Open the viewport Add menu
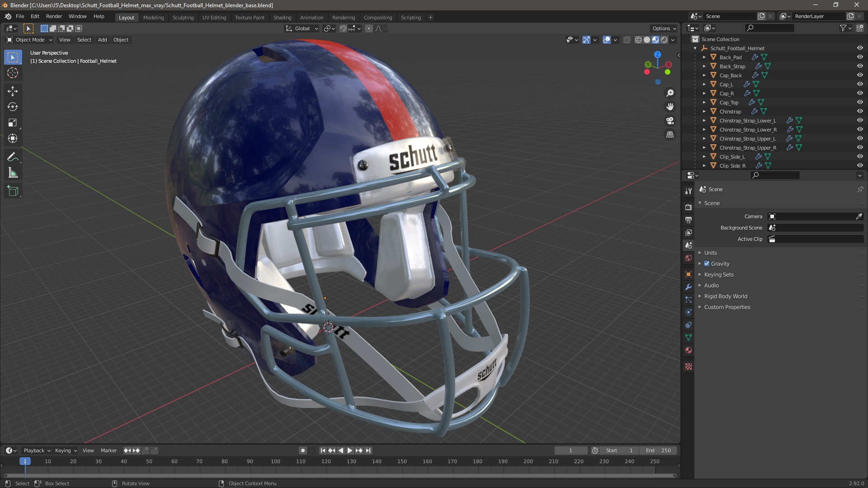Screen dimensions: 868x488 (x=103, y=40)
